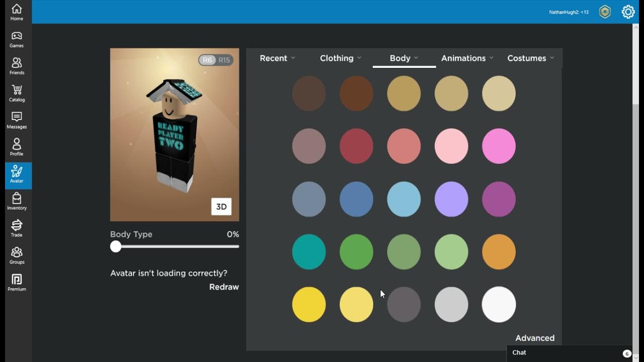Expand the Costumes dropdown menu

[x=531, y=58]
